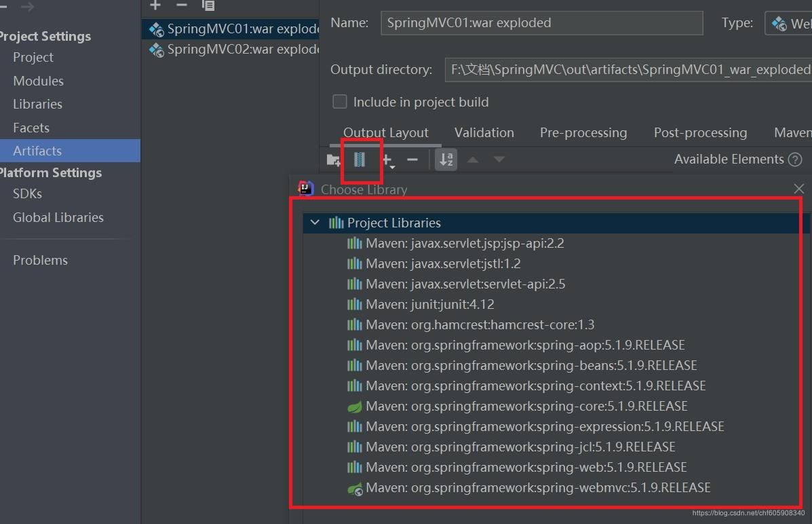Click the spring-core green leaf icon

pyautogui.click(x=355, y=407)
